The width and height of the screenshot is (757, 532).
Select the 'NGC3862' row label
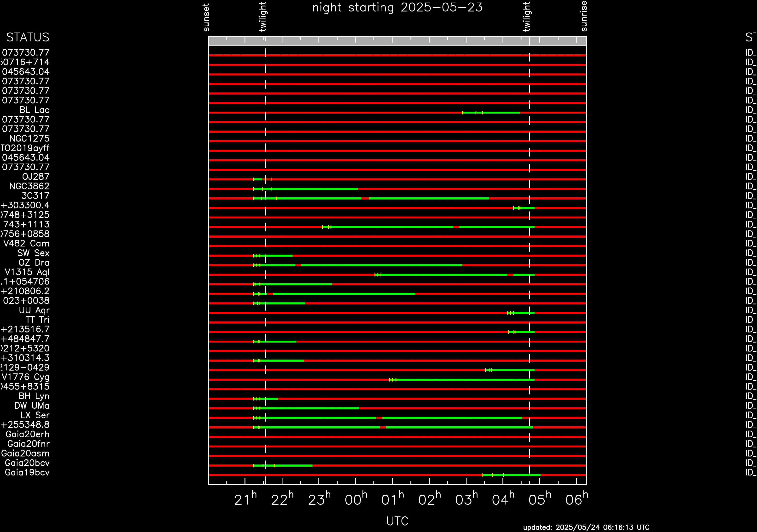pos(29,186)
